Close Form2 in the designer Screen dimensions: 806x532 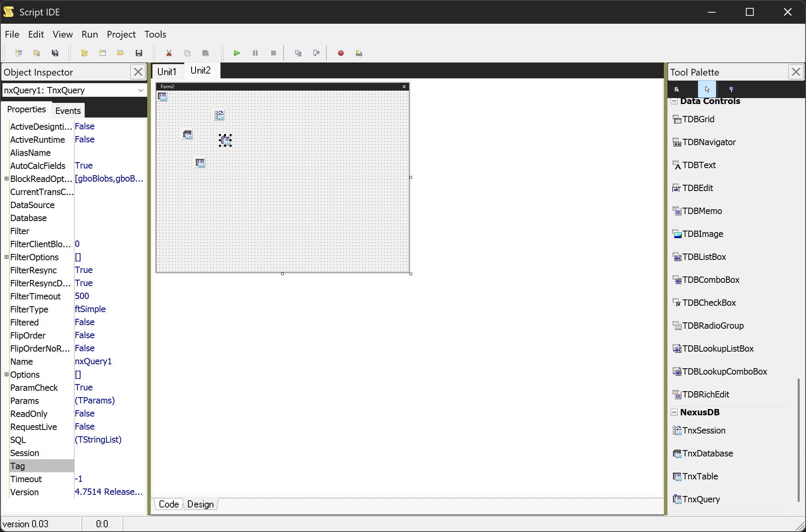404,87
